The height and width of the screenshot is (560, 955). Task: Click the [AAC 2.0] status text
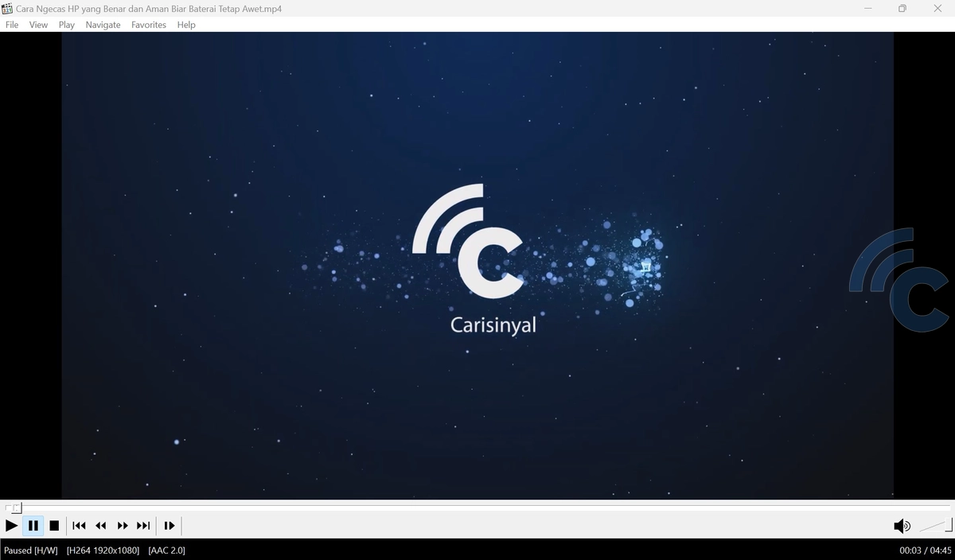point(166,550)
